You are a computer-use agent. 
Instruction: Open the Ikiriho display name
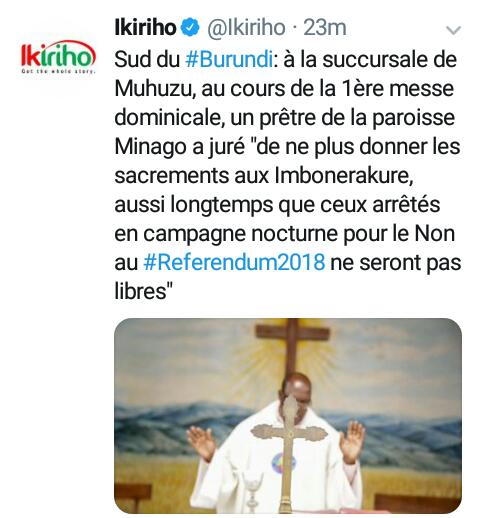[x=145, y=27]
